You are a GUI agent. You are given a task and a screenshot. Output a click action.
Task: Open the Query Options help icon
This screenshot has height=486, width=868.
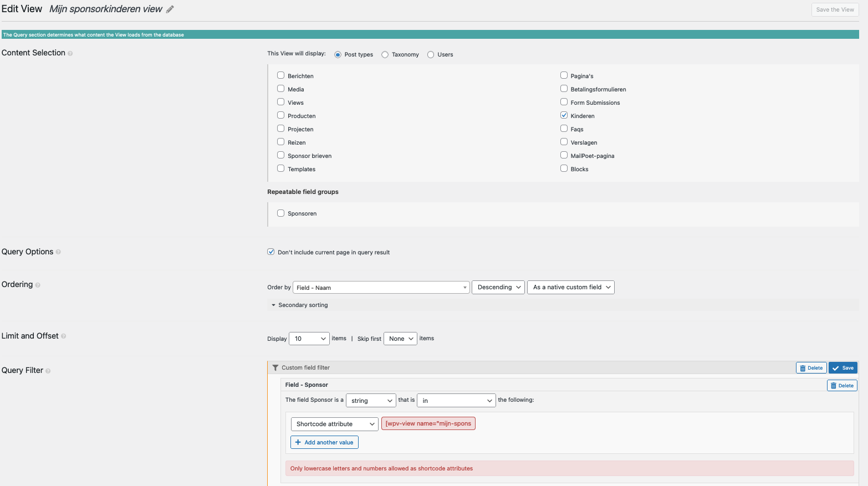(x=58, y=252)
